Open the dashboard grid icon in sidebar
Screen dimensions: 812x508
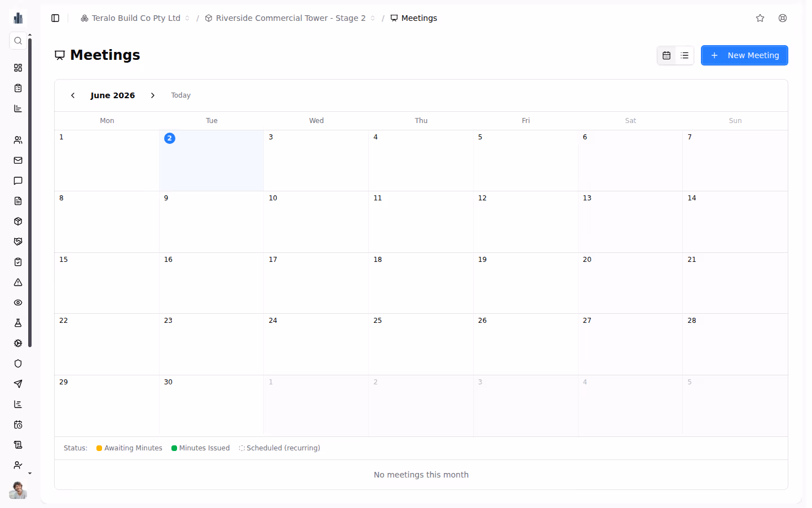[x=18, y=68]
